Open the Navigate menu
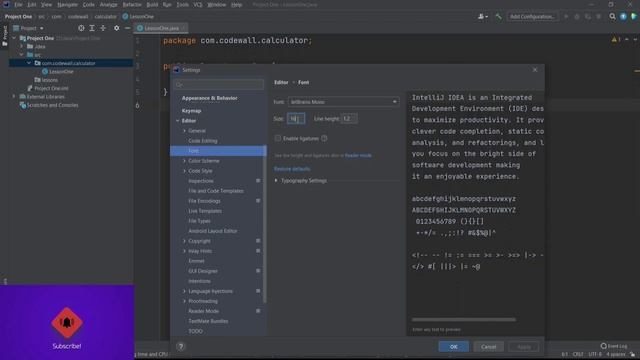Image resolution: width=640 pixels, height=360 pixels. [x=67, y=4]
